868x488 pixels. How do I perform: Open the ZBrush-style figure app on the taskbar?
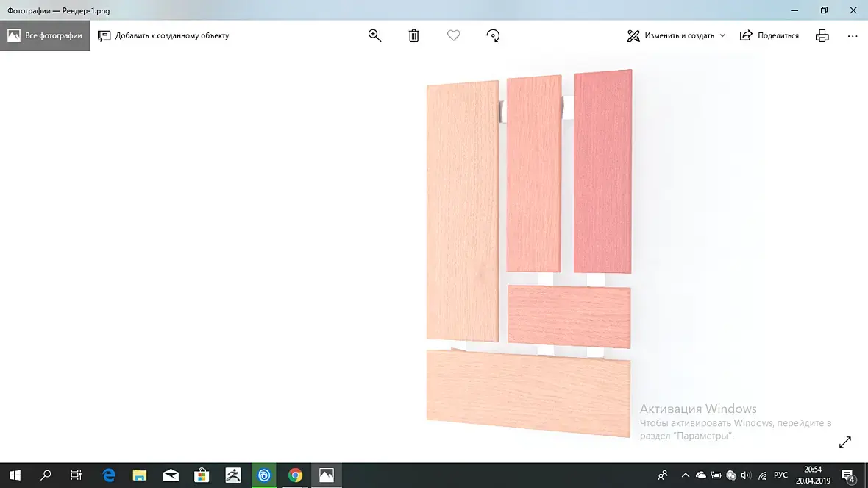(x=233, y=475)
